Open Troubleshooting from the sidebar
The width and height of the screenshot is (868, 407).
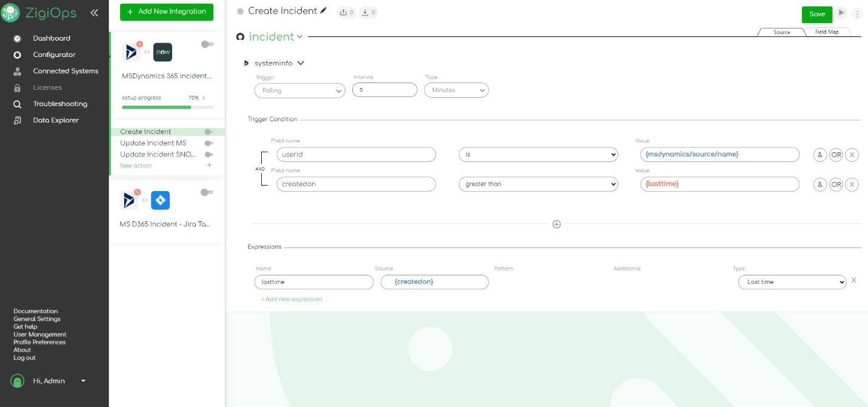point(60,104)
